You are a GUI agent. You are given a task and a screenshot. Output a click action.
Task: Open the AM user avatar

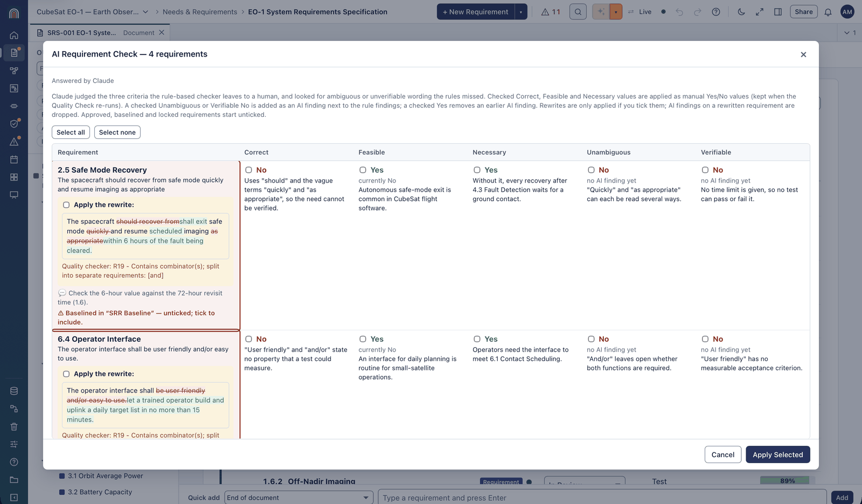[x=847, y=12]
